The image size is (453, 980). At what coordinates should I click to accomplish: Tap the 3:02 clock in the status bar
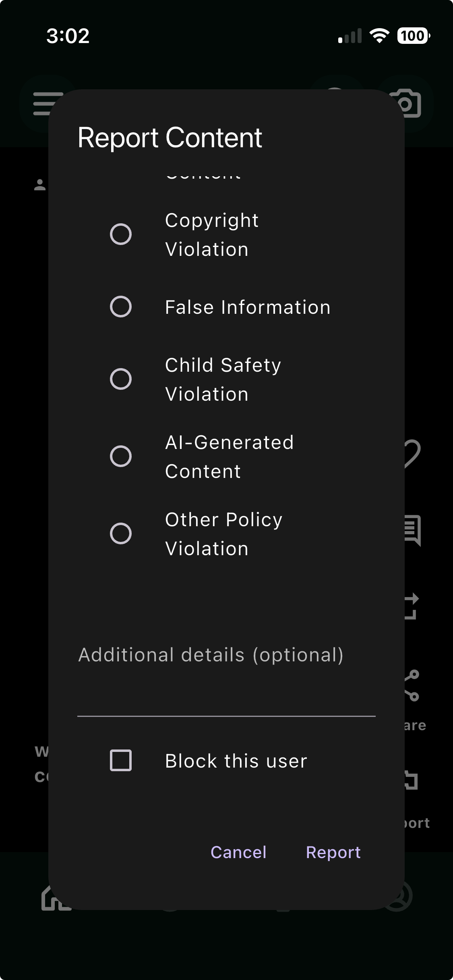[68, 35]
